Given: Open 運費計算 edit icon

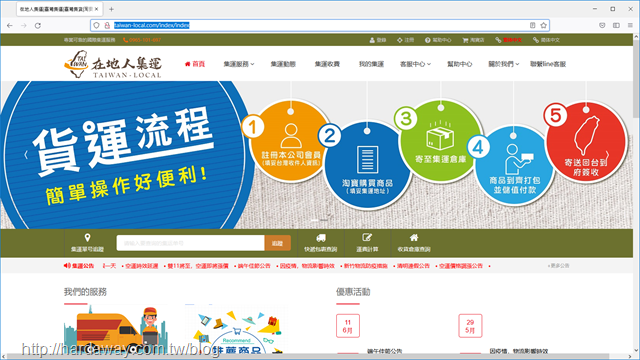Looking at the screenshot, I should click(367, 243).
